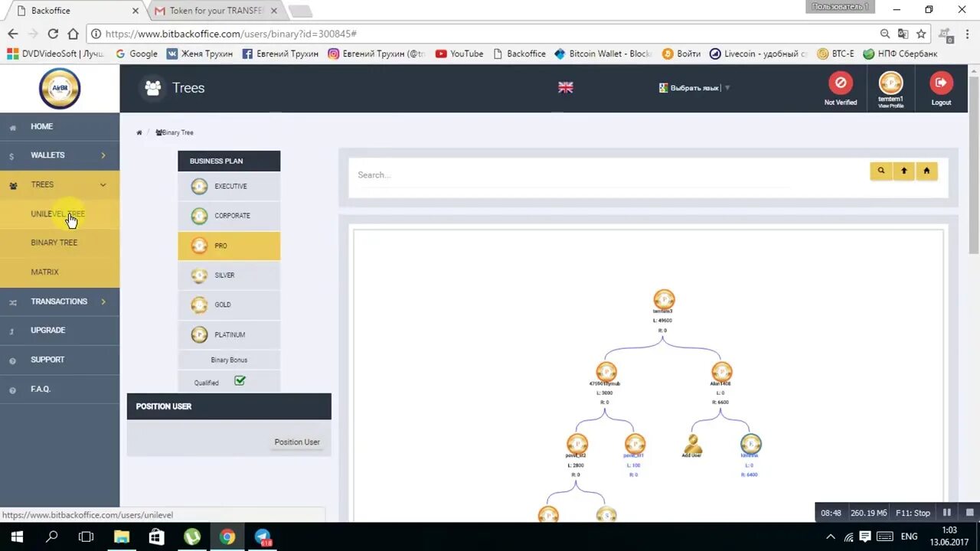Click the Add User tree icon
980x551 pixels.
coord(692,444)
